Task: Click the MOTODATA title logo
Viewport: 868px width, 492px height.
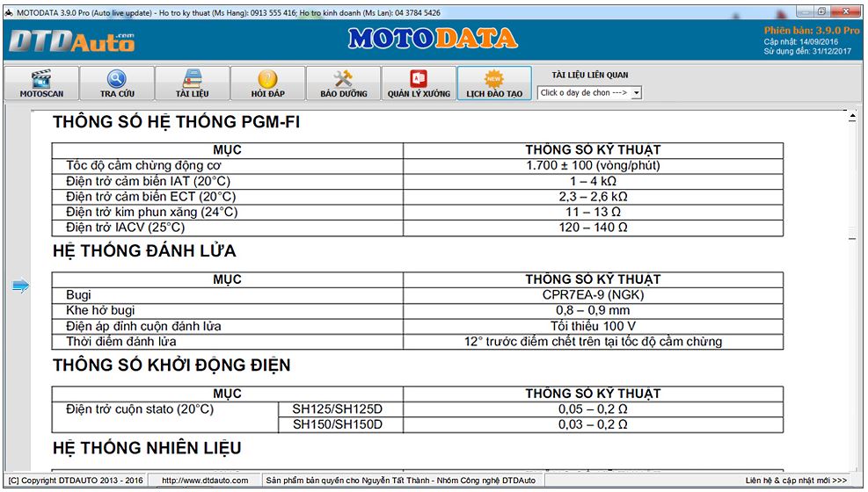Action: [x=433, y=39]
